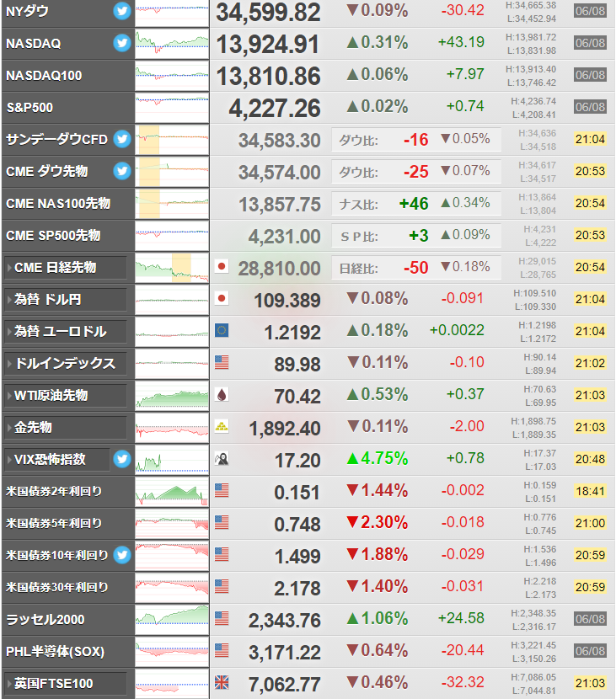The width and height of the screenshot is (616, 699).
Task: Select the NYダウ price 34,599.82
Action: click(268, 12)
